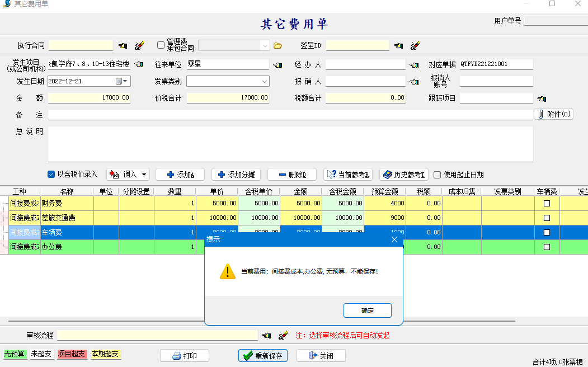Image resolution: width=588 pixels, height=367 pixels.
Task: Uncheck the 以含税价录入 checkbox
Action: pos(51,174)
